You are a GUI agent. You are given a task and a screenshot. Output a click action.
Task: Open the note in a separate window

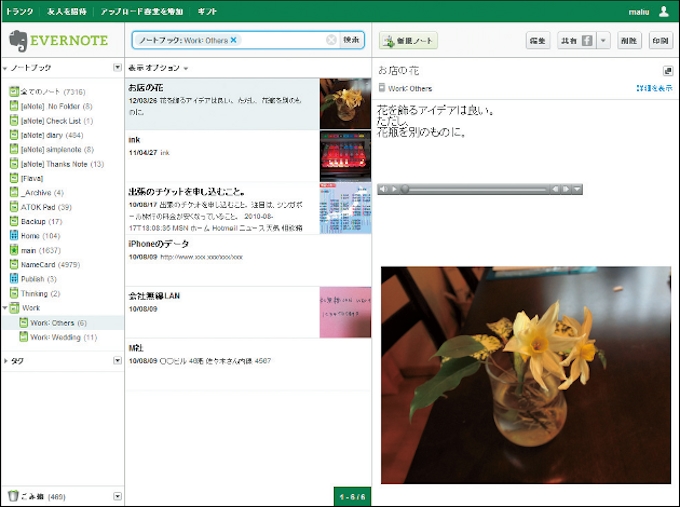[667, 71]
